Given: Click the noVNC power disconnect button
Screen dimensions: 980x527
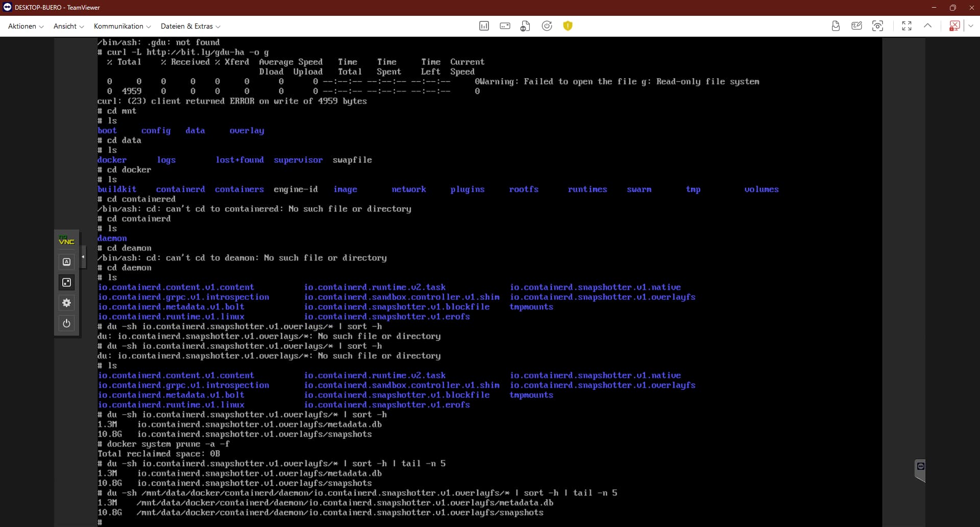Looking at the screenshot, I should [66, 323].
